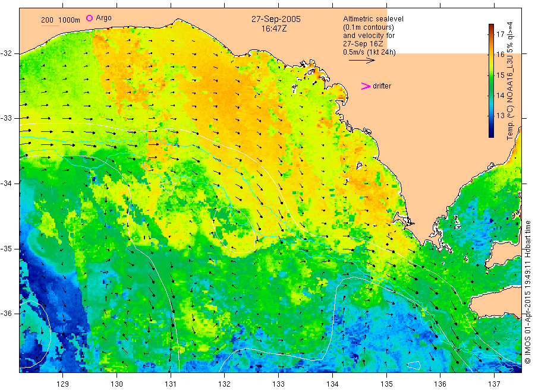Screen dimensions: 535x392
Task: Click the temperature color bar legend
Action: [491, 81]
